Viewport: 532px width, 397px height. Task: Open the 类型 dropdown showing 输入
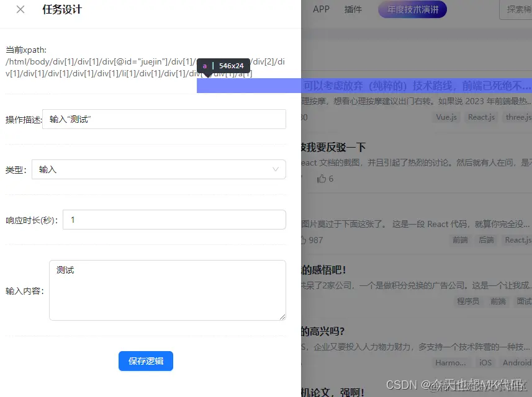point(159,169)
